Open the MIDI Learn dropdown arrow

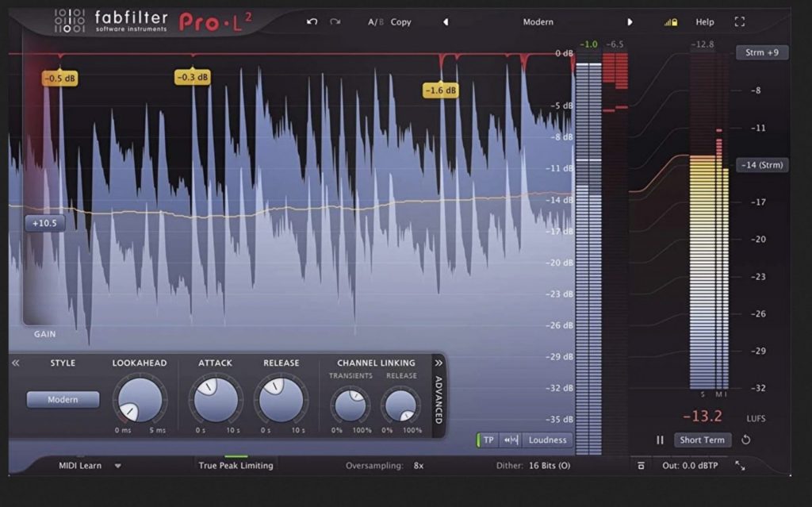point(118,466)
